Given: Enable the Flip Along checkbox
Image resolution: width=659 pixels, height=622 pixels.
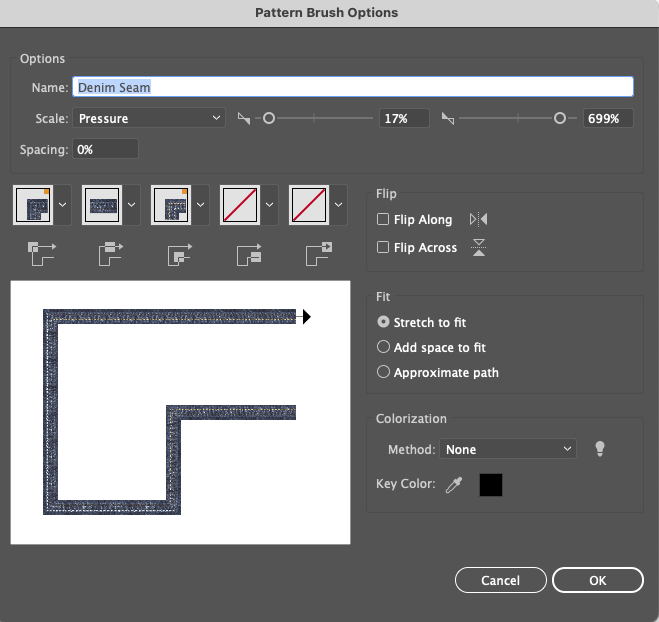Looking at the screenshot, I should point(383,219).
